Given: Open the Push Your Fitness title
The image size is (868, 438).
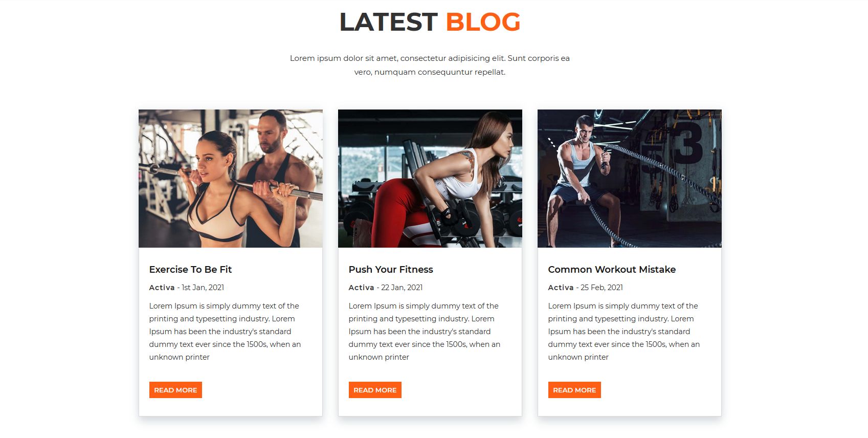Looking at the screenshot, I should (391, 270).
